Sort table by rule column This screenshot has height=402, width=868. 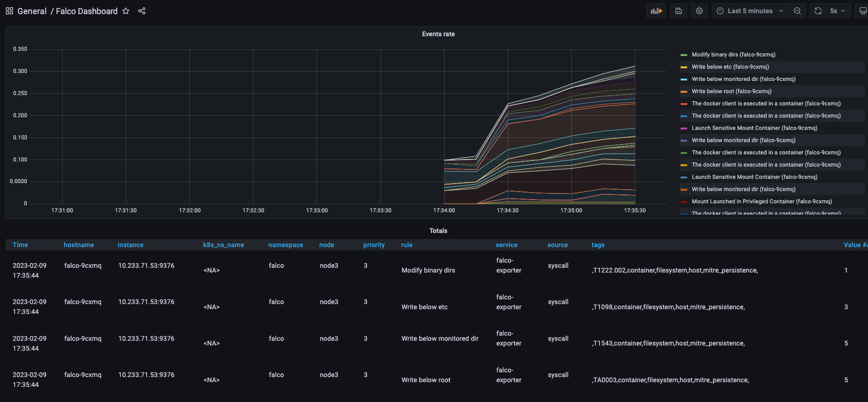(406, 245)
